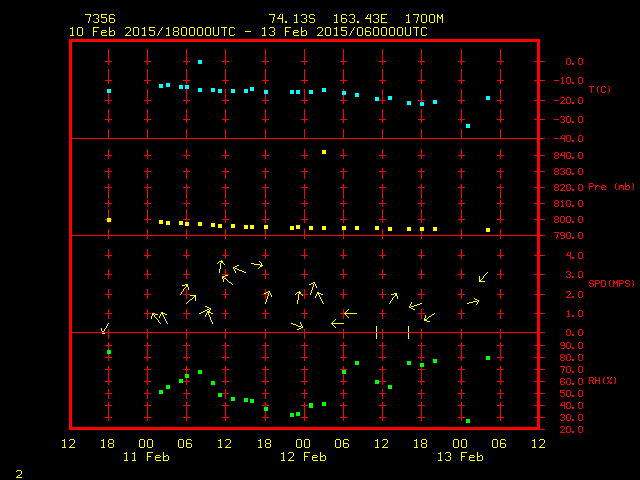640x480 pixels.
Task: Click the Pre (mb) axis label
Action: coord(611,187)
